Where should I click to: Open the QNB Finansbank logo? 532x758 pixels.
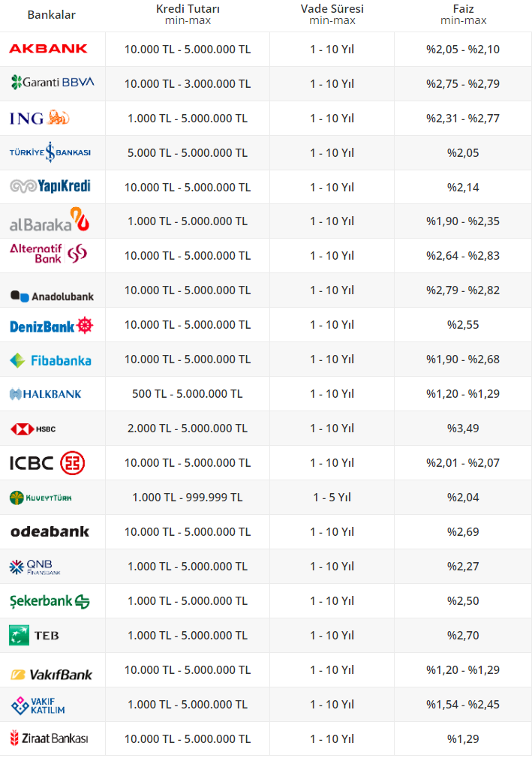tap(35, 567)
